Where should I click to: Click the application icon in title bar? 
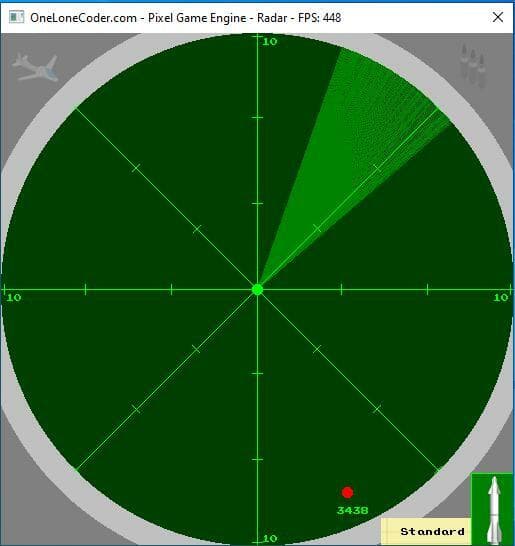tap(16, 17)
